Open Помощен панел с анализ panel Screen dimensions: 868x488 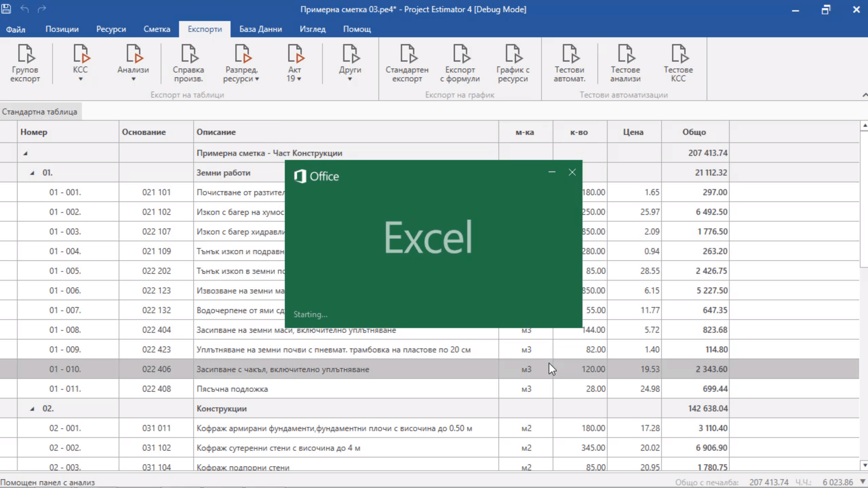[47, 482]
